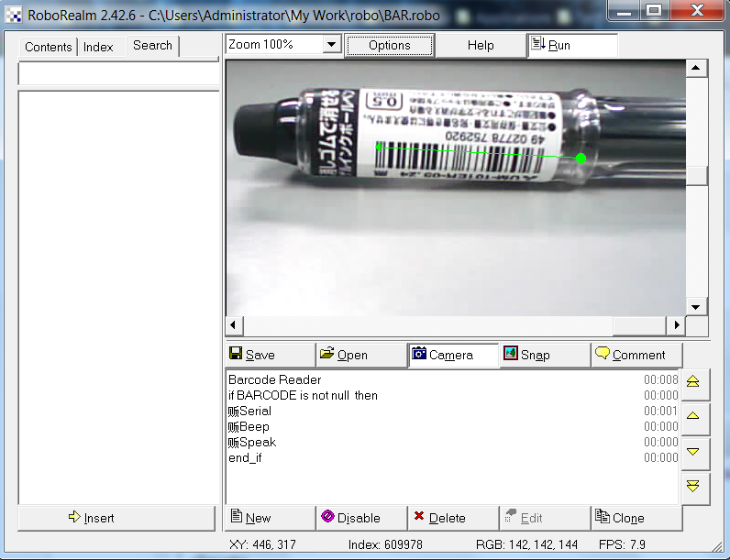This screenshot has width=730, height=560.
Task: Open the Options dialog
Action: point(389,45)
